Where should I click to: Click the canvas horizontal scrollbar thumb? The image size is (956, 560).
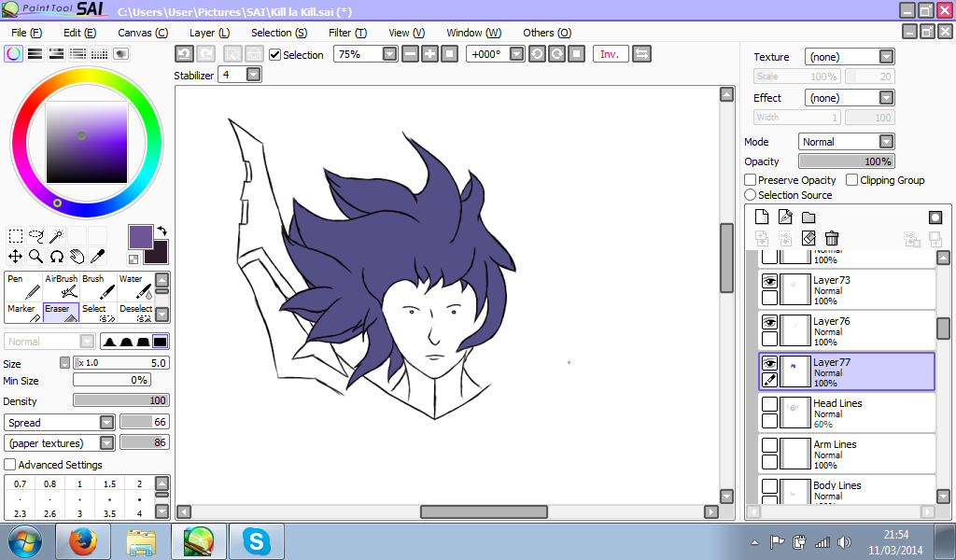tap(484, 511)
